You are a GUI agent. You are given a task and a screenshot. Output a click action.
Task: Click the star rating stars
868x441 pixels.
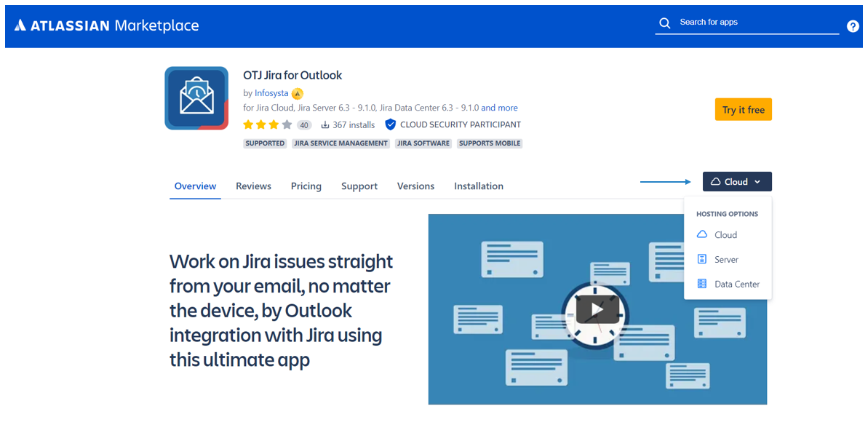(267, 124)
